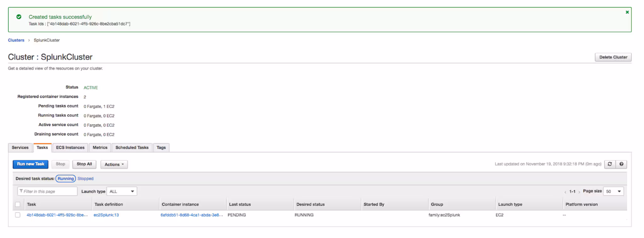Open the Page size dropdown
The image size is (644, 238).
tap(613, 191)
